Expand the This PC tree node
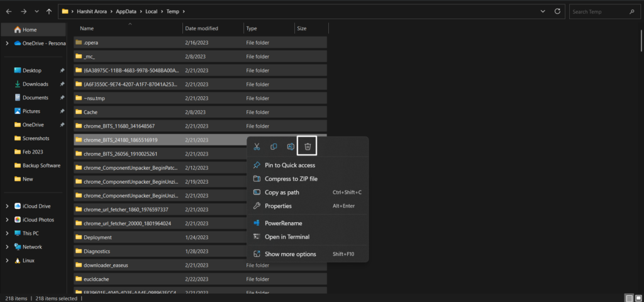The height and width of the screenshot is (302, 644). [x=7, y=233]
